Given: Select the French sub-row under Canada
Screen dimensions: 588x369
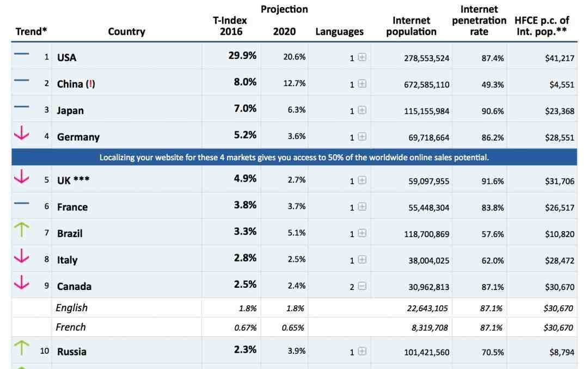Looking at the screenshot, I should pos(295,328).
